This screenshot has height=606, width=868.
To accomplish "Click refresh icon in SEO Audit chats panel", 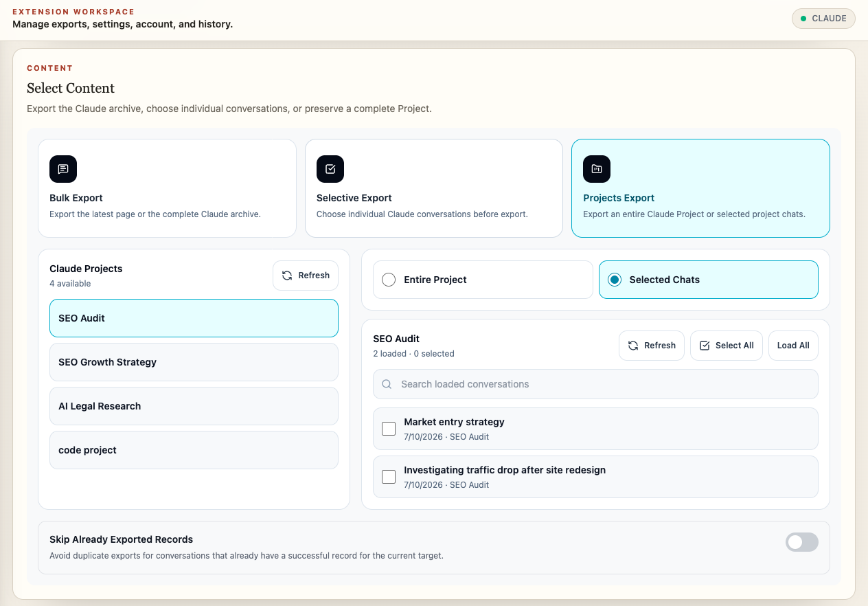I will [x=633, y=346].
